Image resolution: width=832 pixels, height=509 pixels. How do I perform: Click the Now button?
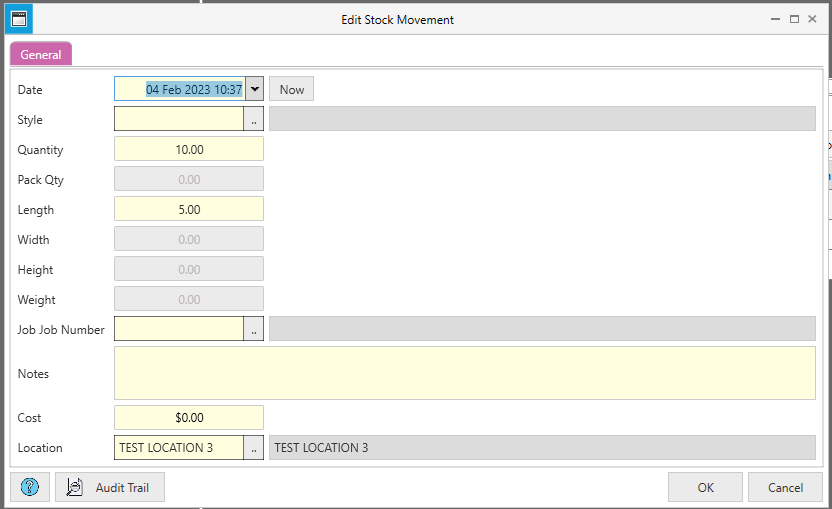291,89
